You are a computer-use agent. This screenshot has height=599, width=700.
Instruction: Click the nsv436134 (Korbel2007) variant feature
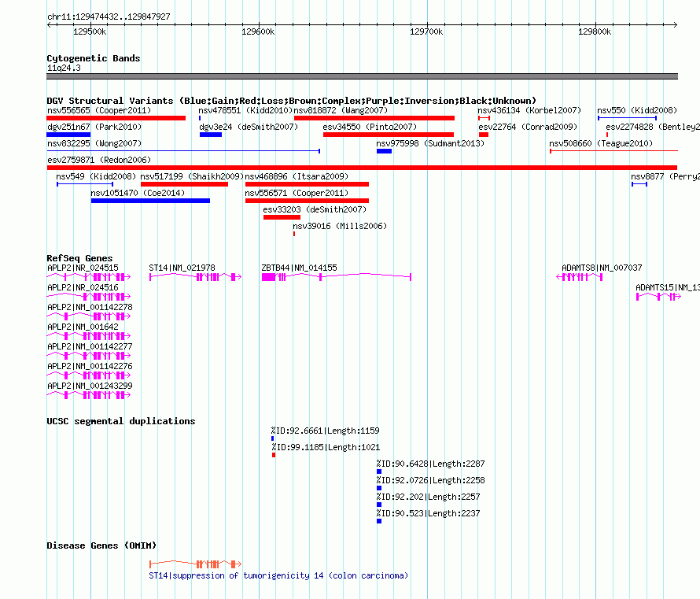[x=484, y=118]
